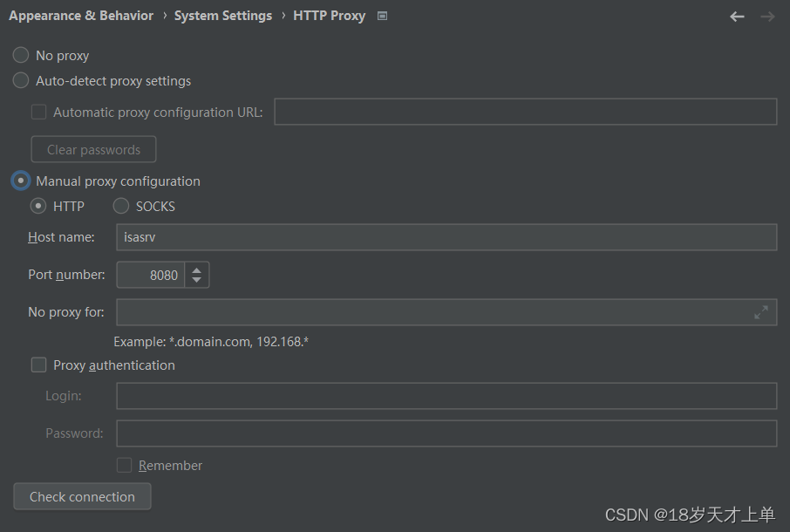Screen dimensions: 790x532
Task: Click the settings scope icon beside HTTP Proxy
Action: 383,16
